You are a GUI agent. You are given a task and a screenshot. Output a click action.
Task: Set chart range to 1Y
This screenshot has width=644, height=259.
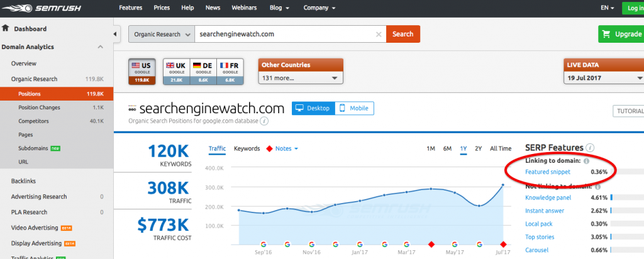pyautogui.click(x=464, y=148)
